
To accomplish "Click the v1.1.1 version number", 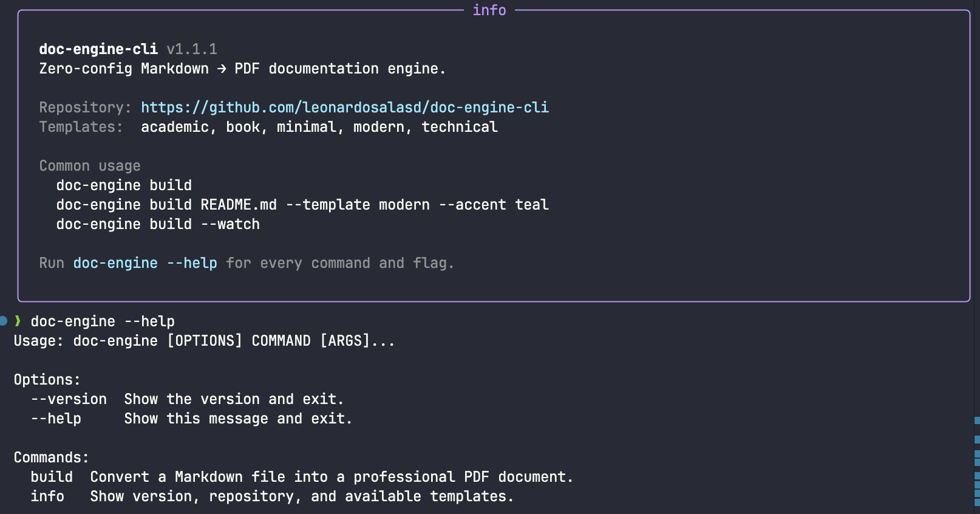I will click(192, 49).
